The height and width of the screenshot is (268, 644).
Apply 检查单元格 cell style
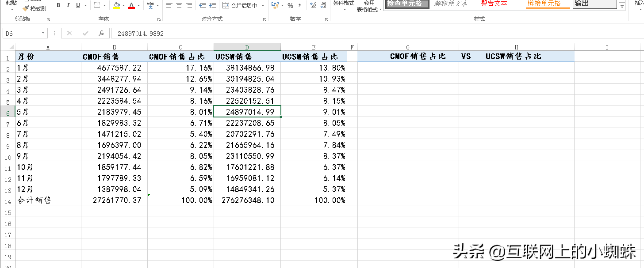pos(407,4)
